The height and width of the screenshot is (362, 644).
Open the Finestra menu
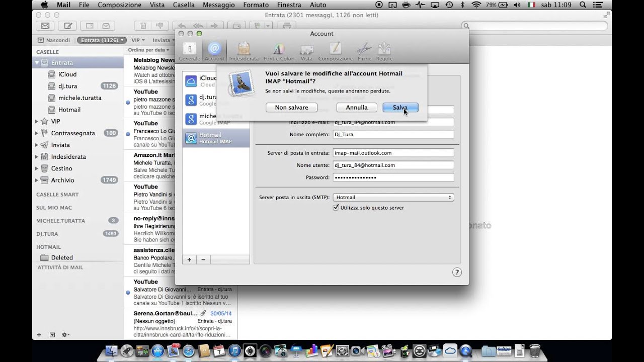coord(289,5)
